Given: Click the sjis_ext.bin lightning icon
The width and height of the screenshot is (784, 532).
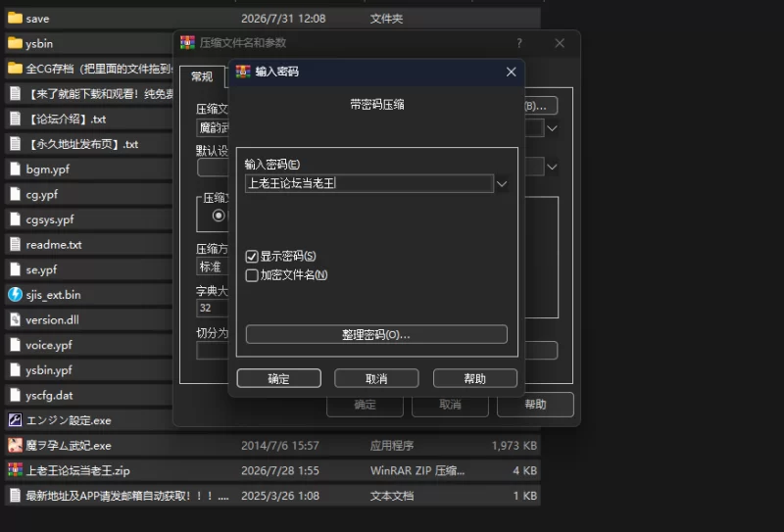Looking at the screenshot, I should pos(15,295).
